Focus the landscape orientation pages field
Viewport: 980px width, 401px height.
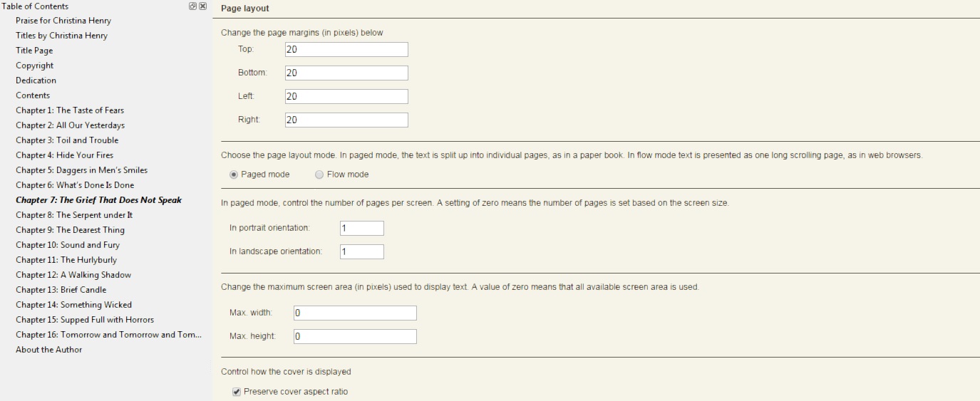tap(361, 251)
